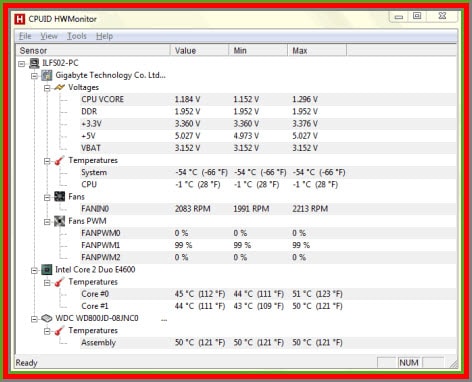Collapse the Voltages tree branch

47,88
